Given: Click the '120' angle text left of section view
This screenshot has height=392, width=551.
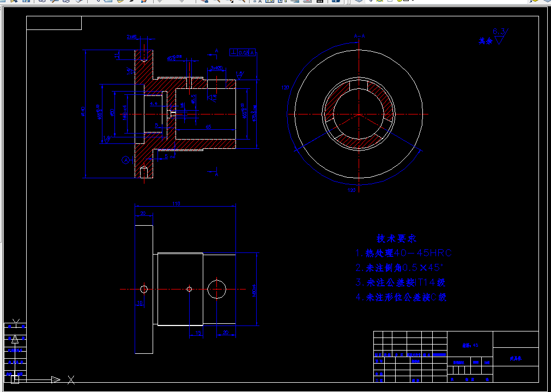Looking at the screenshot, I should [286, 88].
